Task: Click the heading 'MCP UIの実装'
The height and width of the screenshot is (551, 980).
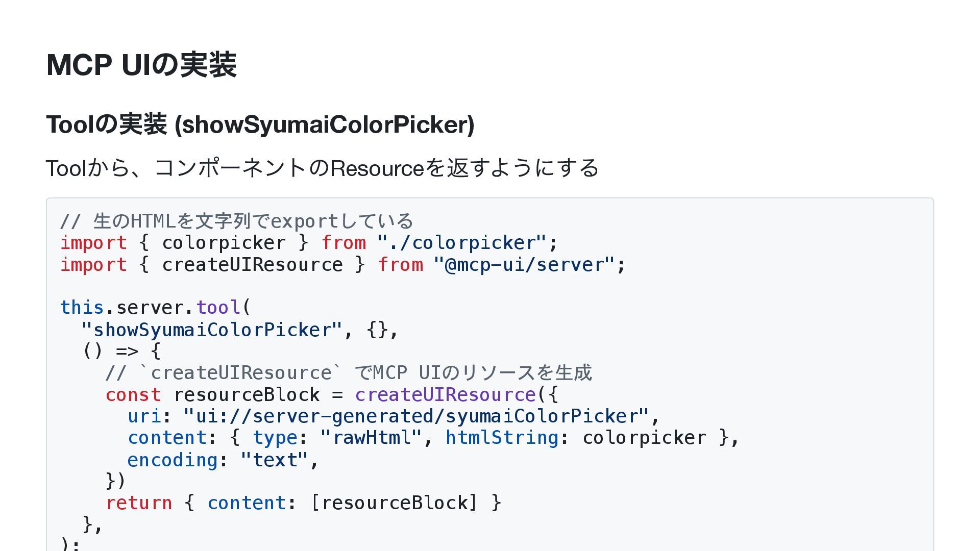Action: point(141,65)
